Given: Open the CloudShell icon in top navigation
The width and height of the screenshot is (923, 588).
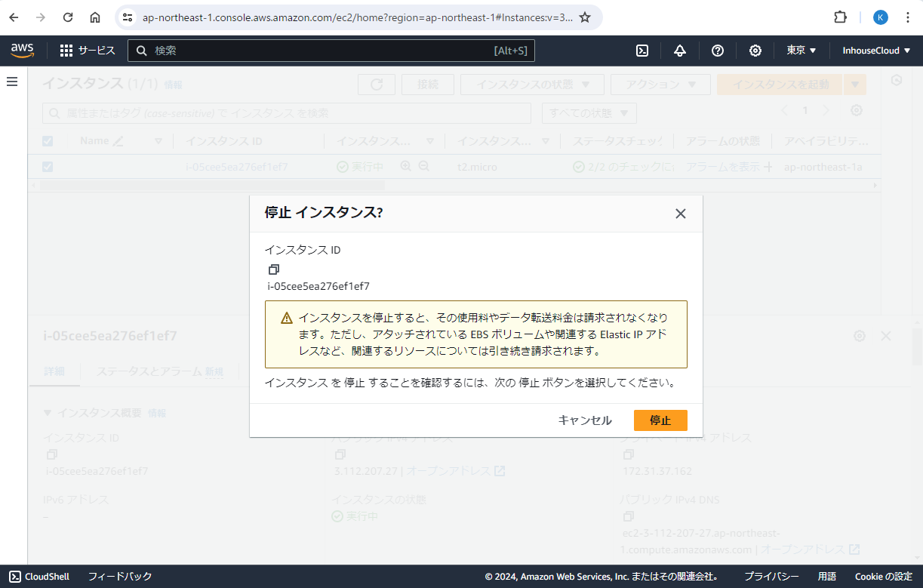Looking at the screenshot, I should point(642,51).
